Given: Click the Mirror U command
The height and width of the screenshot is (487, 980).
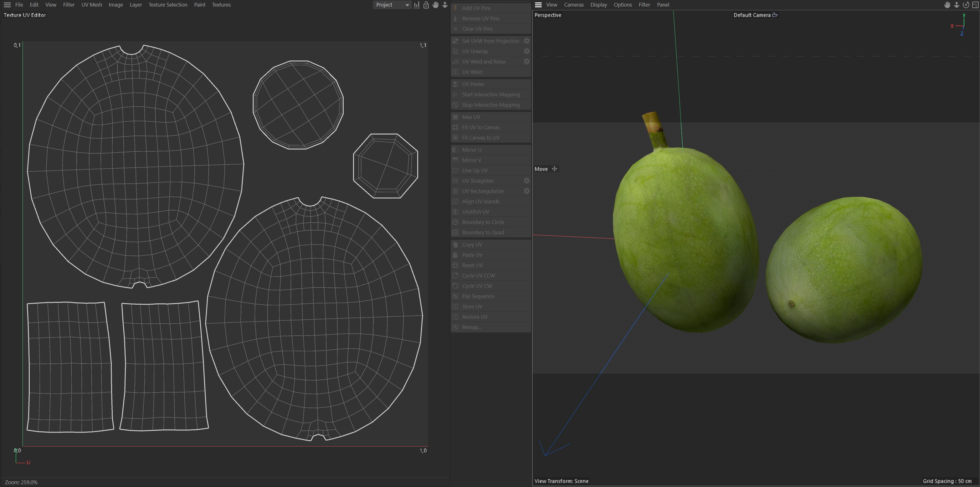Looking at the screenshot, I should click(x=471, y=150).
